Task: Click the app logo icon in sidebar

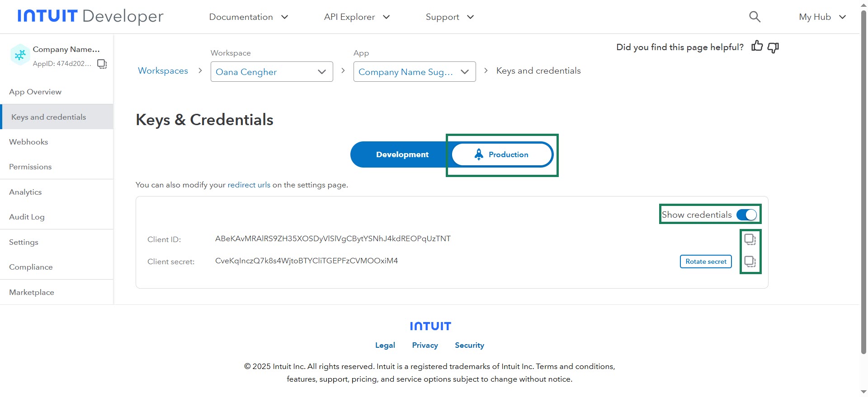Action: click(x=20, y=55)
